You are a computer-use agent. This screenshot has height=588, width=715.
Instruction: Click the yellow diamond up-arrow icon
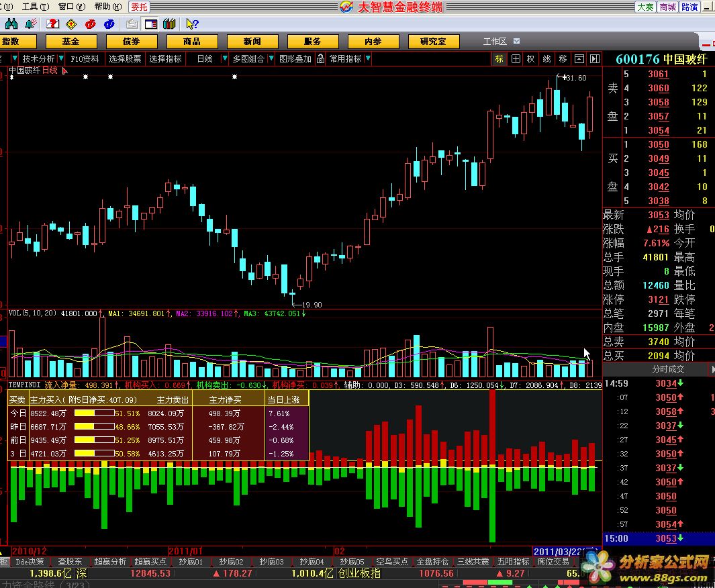(x=71, y=23)
